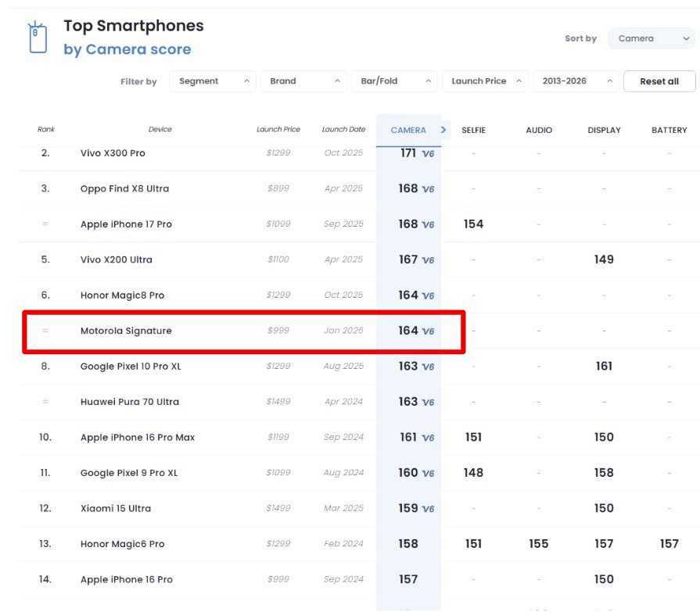This screenshot has width=700, height=612.
Task: Select the AUDIO column header
Action: pos(539,131)
